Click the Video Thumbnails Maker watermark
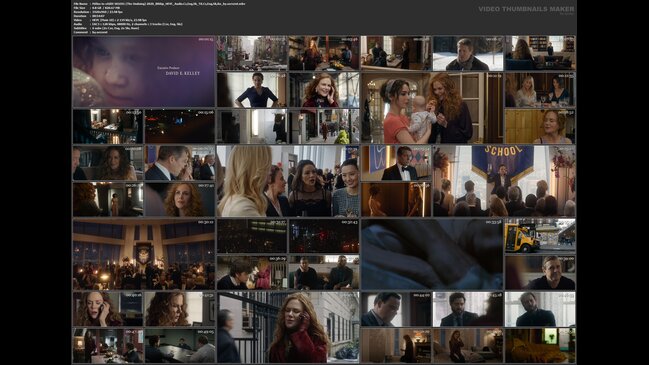Viewport: 649px width, 365px height. pyautogui.click(x=526, y=9)
